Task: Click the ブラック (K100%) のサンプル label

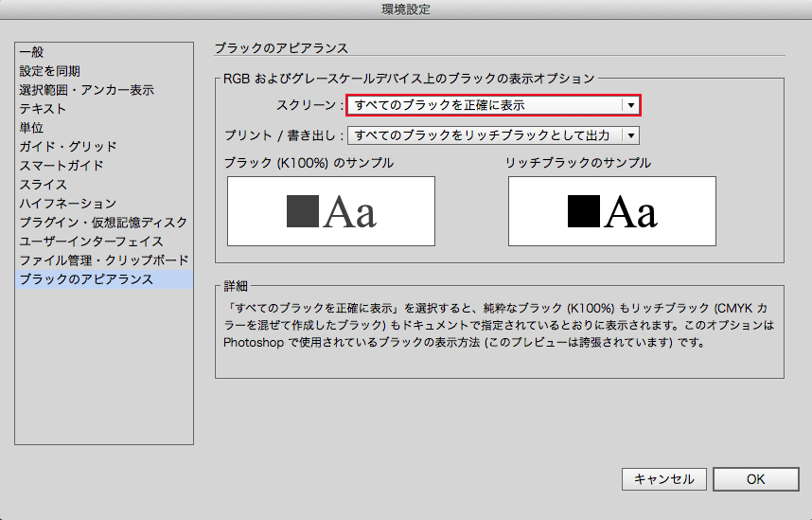Action: (x=309, y=163)
